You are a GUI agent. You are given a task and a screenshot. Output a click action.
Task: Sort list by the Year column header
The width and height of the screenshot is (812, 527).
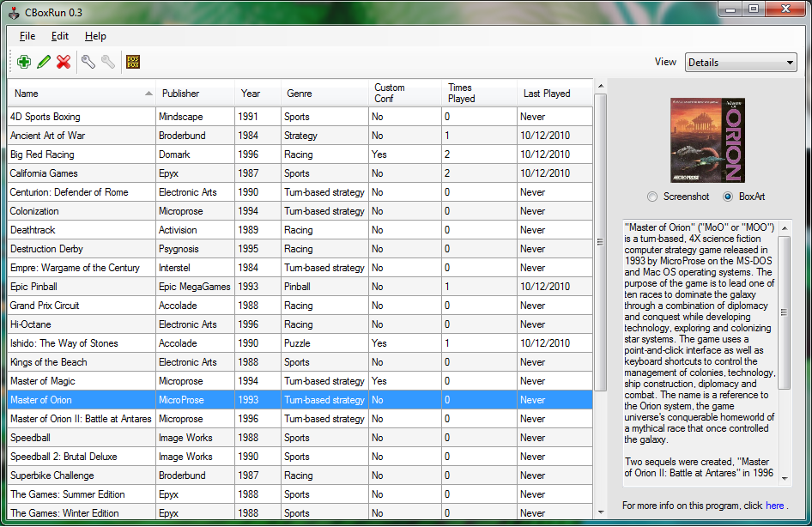251,94
